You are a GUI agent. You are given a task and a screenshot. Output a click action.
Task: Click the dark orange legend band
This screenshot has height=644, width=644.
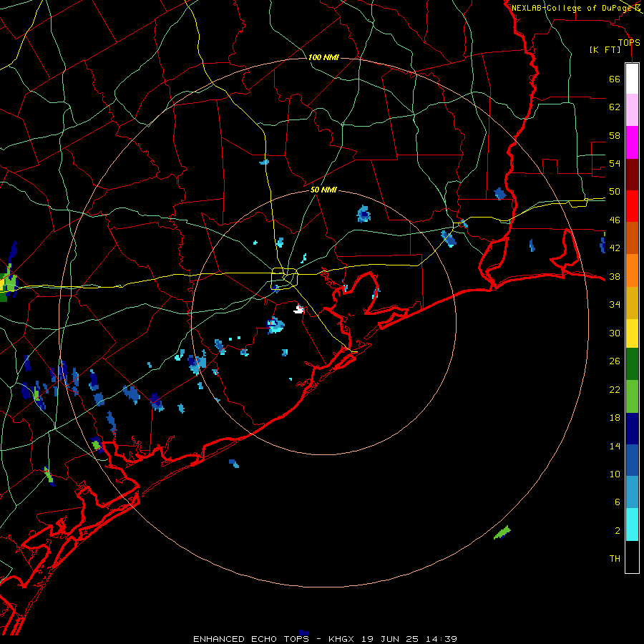click(632, 238)
